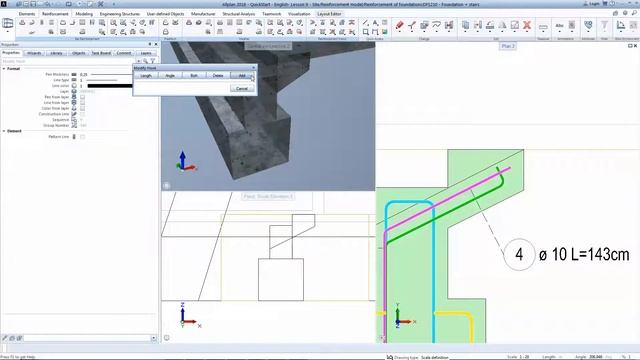Open the Elements ribbon tab
This screenshot has height=360, width=640.
27,14
